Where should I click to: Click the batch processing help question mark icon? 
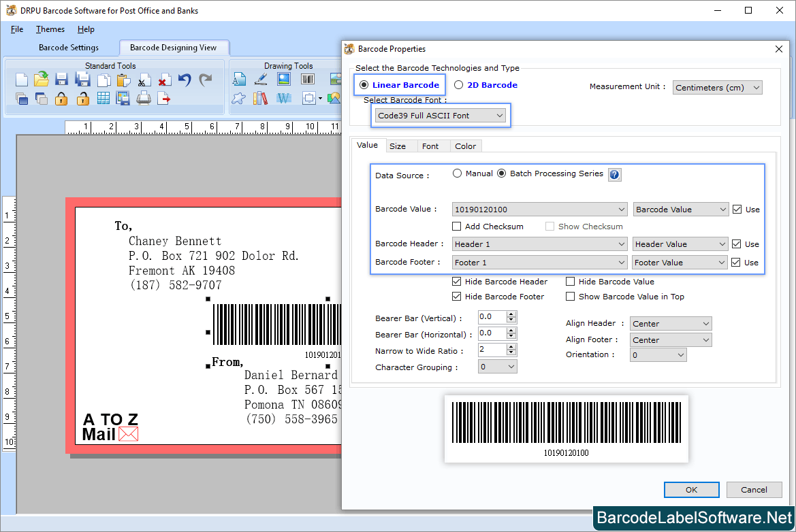pyautogui.click(x=614, y=175)
